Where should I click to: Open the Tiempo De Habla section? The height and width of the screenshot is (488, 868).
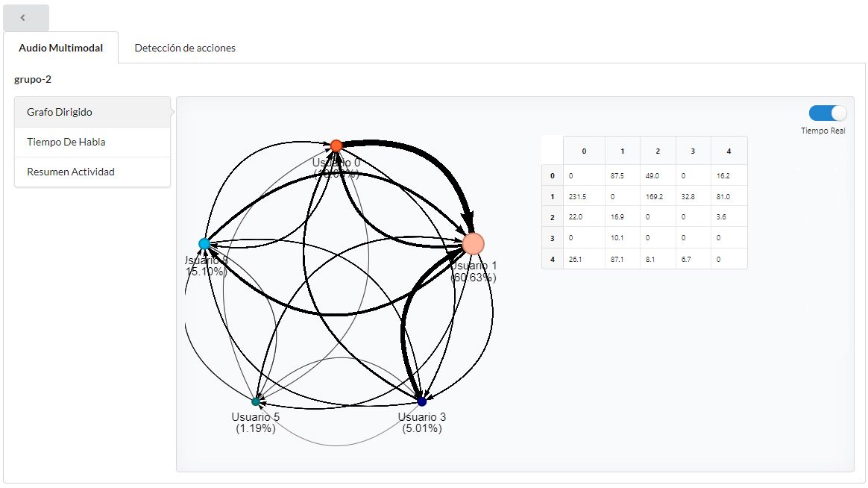[66, 142]
